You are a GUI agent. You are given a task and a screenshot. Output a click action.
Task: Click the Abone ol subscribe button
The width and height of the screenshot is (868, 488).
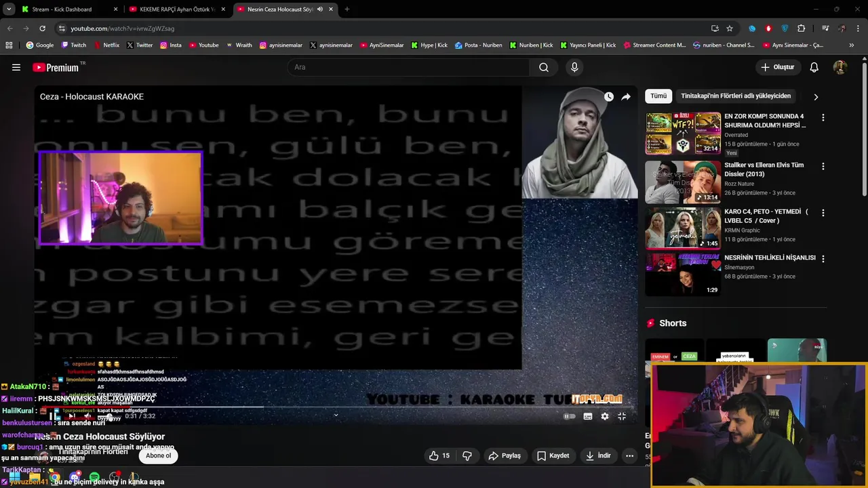(159, 455)
